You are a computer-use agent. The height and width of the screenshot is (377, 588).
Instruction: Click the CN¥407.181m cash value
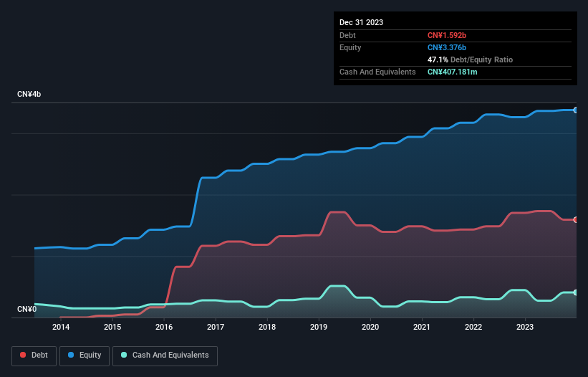click(452, 72)
